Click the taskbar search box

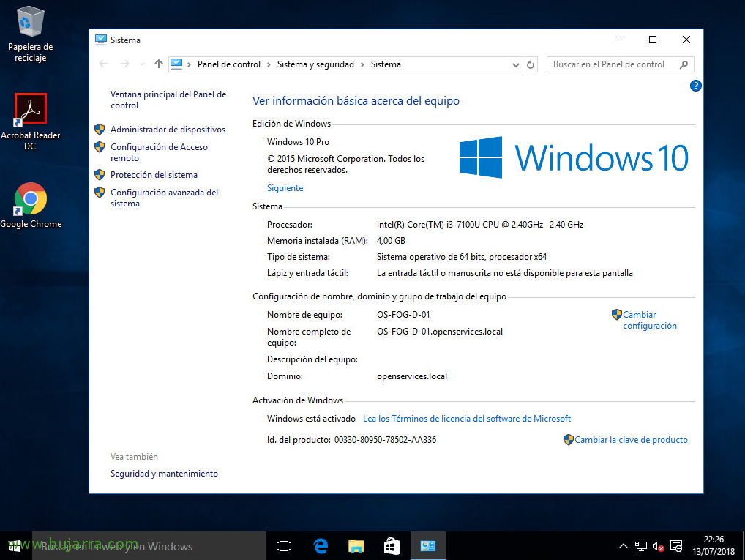[x=149, y=546]
